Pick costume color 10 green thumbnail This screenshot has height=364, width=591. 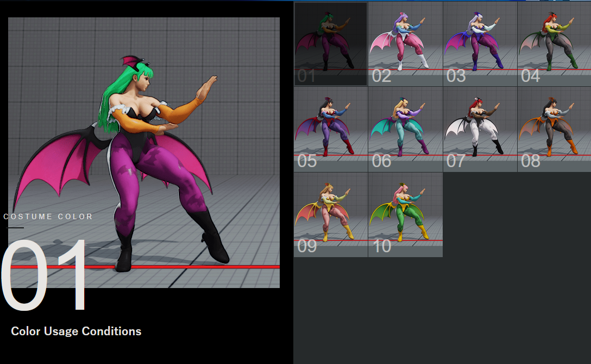point(405,215)
